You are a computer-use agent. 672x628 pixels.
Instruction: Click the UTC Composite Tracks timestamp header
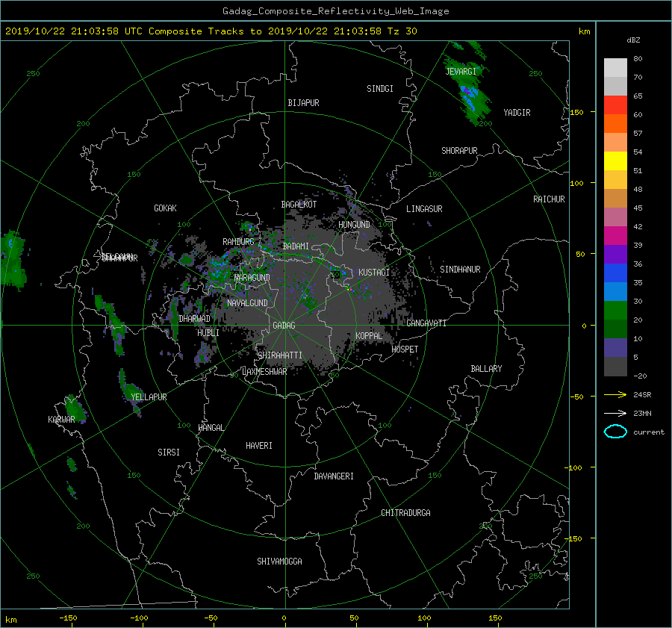[211, 31]
